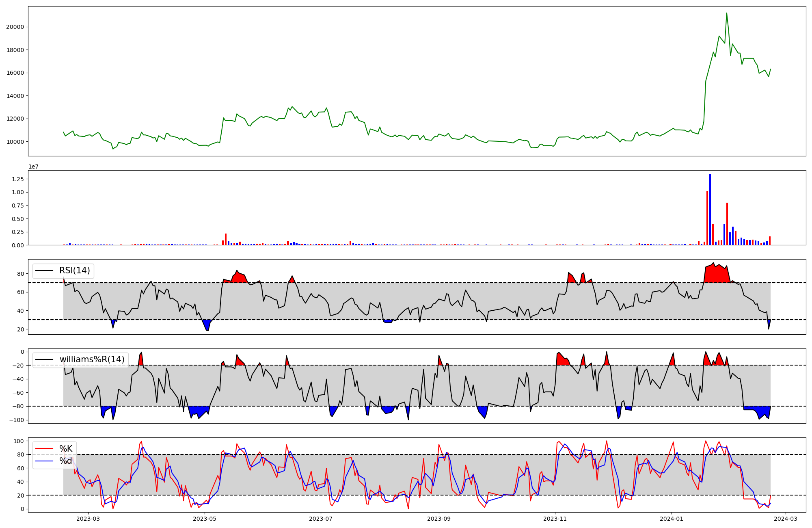The image size is (812, 528).
Task: Click the %d legend label
Action: (66, 461)
